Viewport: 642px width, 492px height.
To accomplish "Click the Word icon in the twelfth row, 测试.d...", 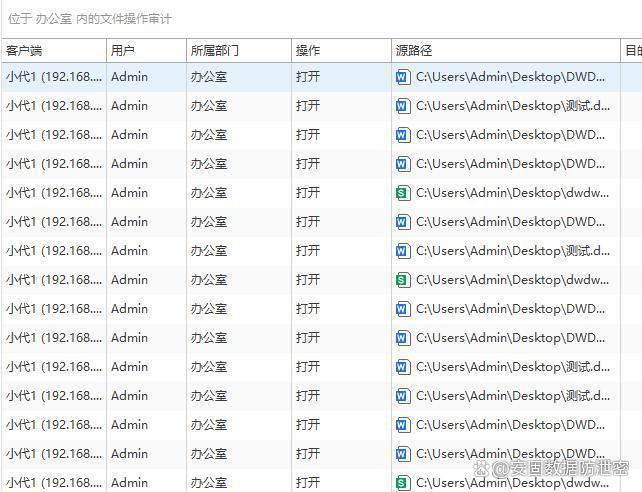I will (403, 396).
